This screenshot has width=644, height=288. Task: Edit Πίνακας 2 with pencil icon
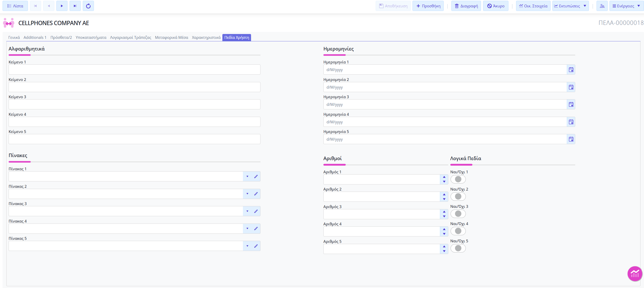pyautogui.click(x=256, y=194)
